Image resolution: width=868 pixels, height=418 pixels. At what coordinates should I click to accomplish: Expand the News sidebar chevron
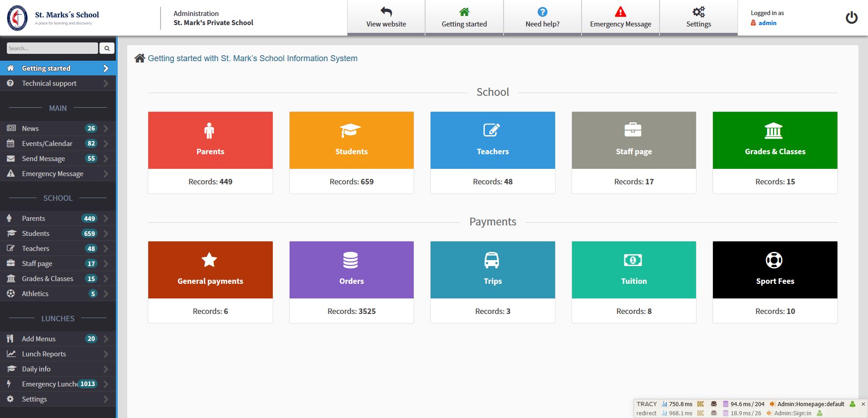[106, 129]
